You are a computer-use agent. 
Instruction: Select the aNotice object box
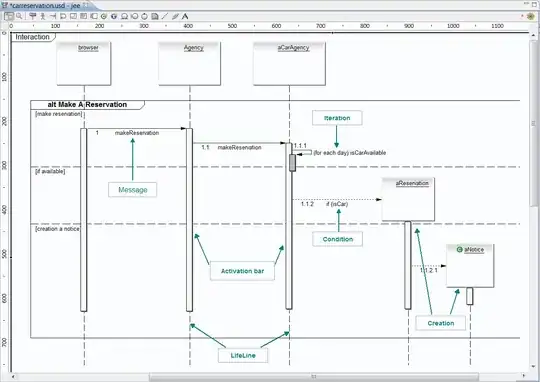coord(470,266)
